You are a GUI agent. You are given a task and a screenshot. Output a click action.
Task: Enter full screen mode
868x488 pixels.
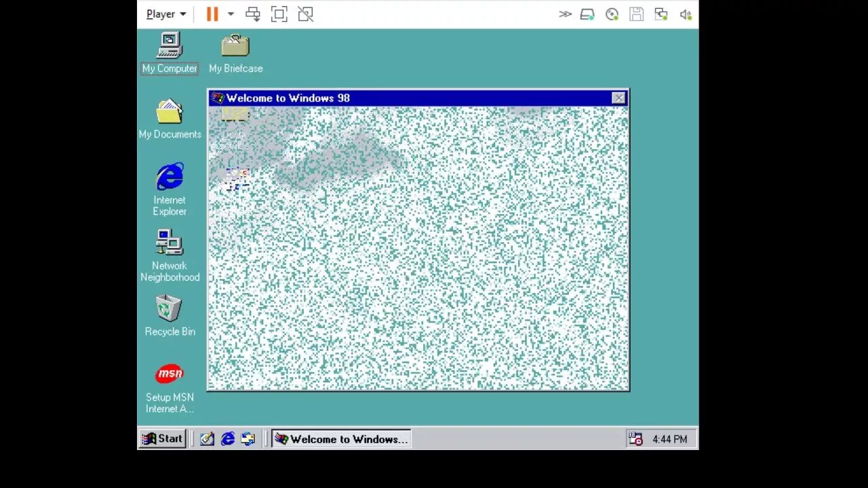(279, 14)
